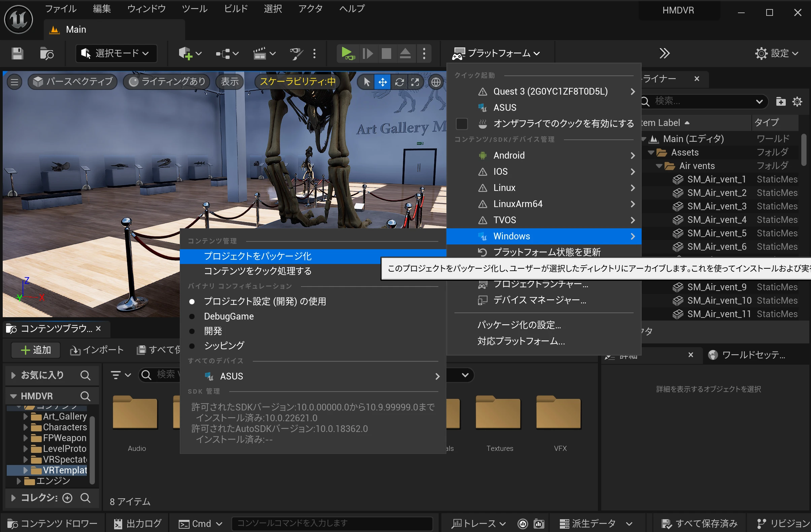Click the save level floppy icon
Viewport: 811px width, 532px height.
pyautogui.click(x=17, y=54)
